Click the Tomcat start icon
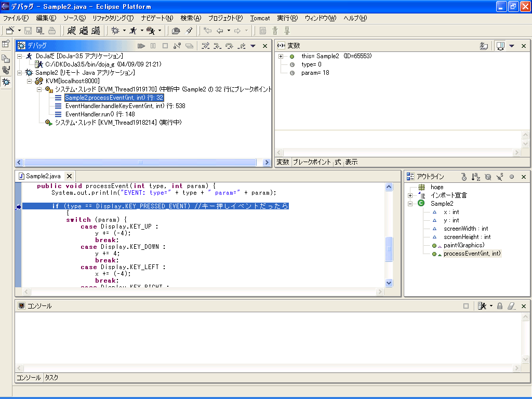This screenshot has height=399, width=532. [71, 31]
